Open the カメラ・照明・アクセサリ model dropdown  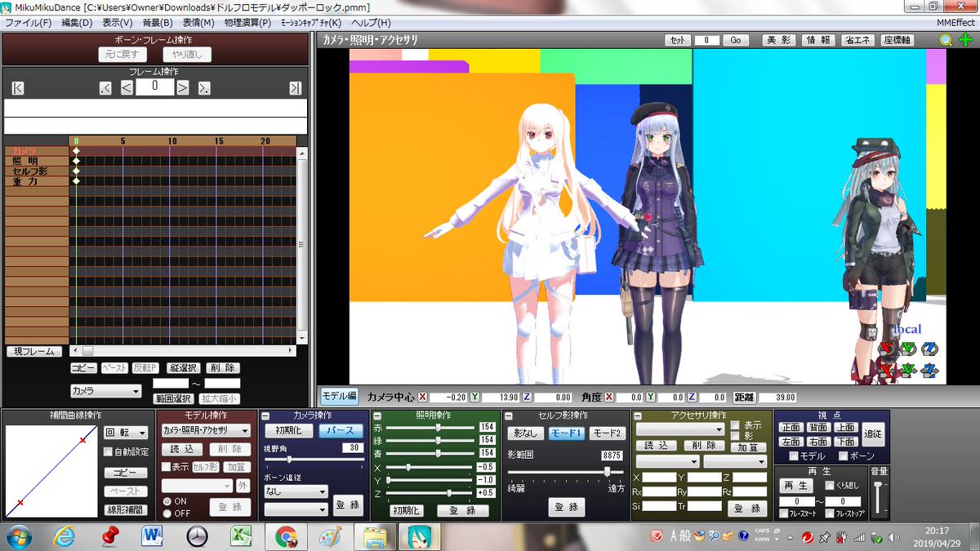click(206, 430)
